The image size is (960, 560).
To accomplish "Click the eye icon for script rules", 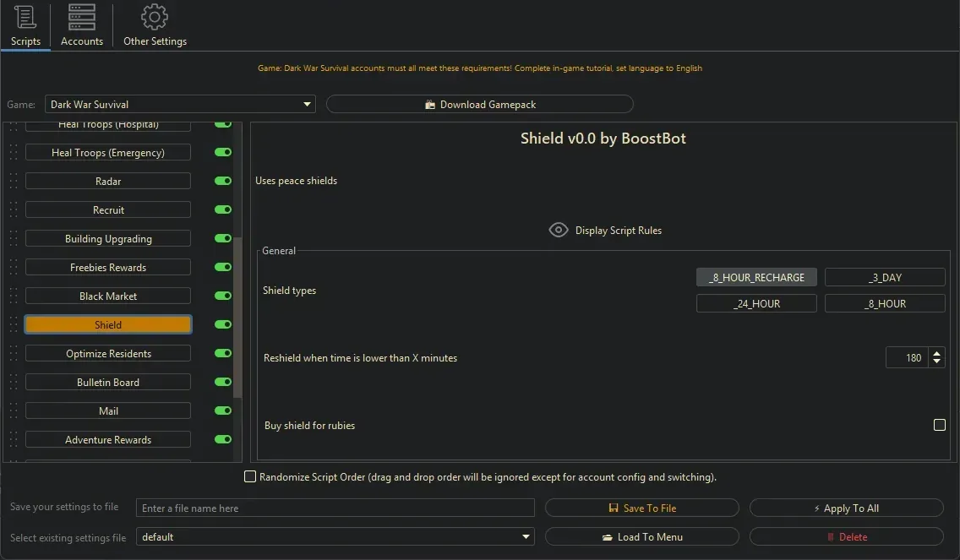I will [x=559, y=230].
